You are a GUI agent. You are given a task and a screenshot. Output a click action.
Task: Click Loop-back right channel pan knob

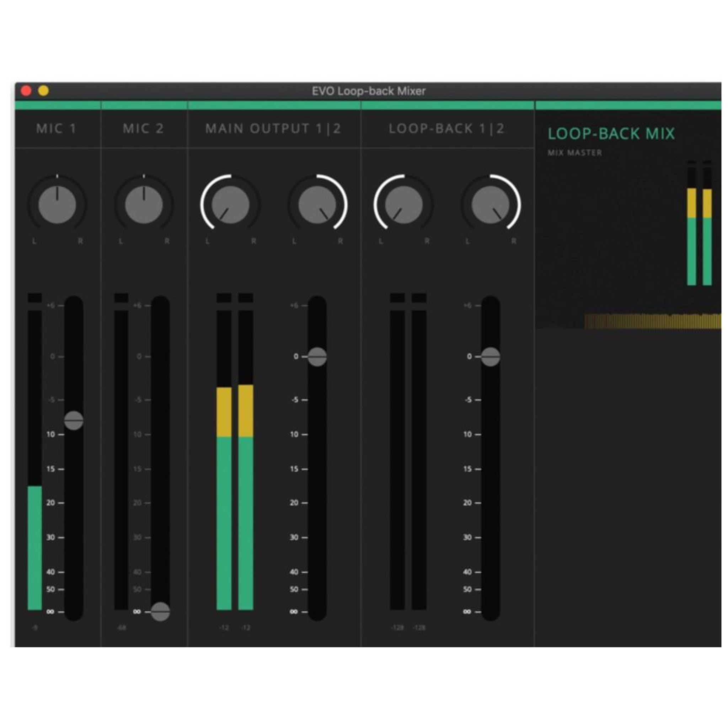(490, 205)
